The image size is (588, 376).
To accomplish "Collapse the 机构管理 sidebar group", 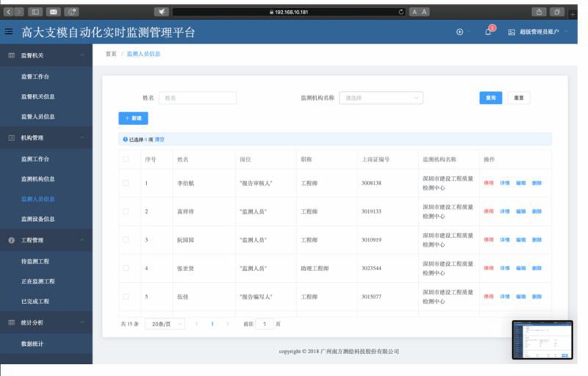I will coord(82,138).
